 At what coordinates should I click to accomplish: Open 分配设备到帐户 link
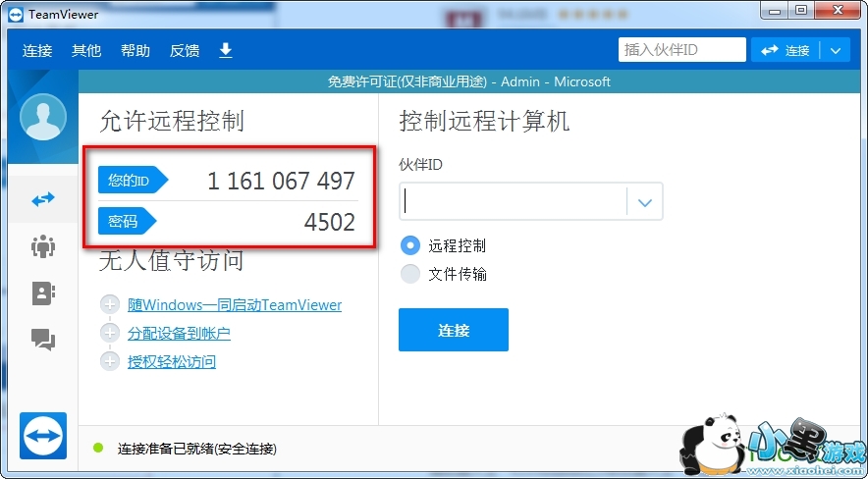point(179,334)
